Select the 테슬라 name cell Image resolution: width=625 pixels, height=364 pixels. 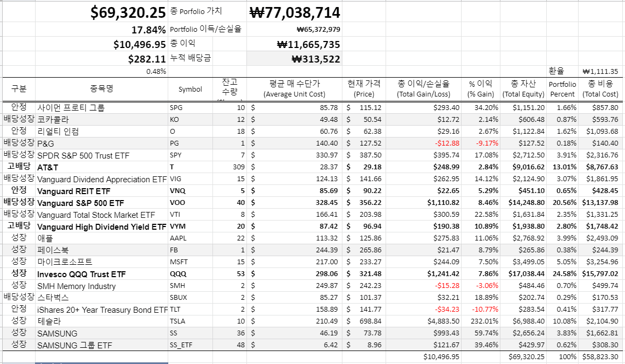101,321
